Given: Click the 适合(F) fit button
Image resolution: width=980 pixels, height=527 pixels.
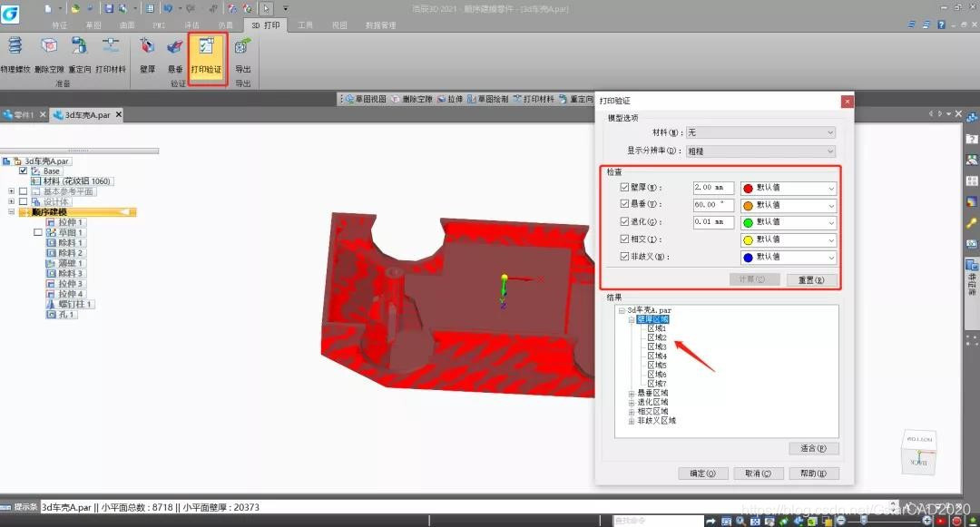Looking at the screenshot, I should (x=813, y=448).
